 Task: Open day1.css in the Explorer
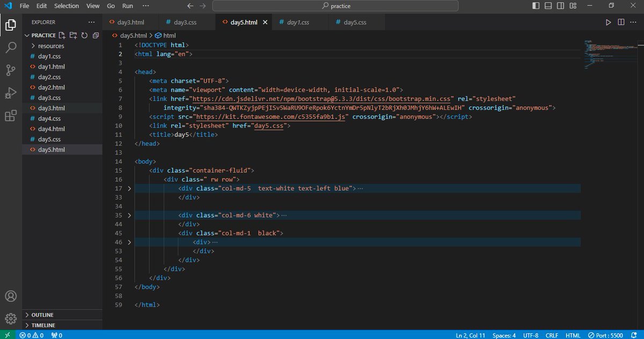pyautogui.click(x=49, y=56)
